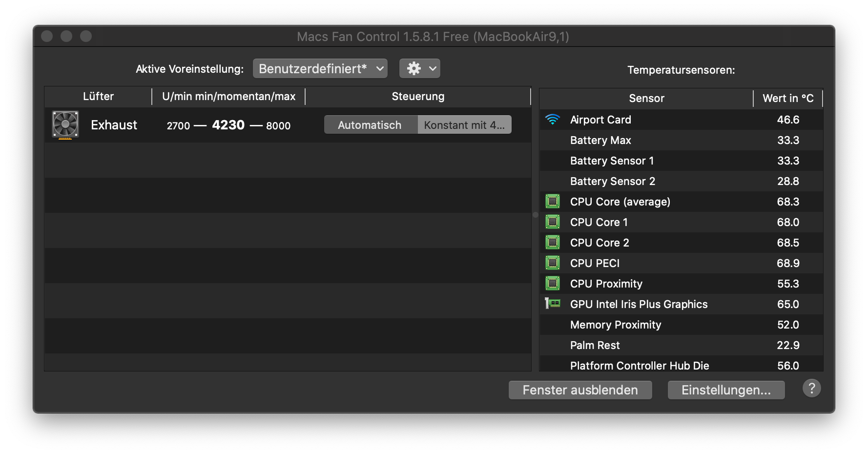Click Airport Card value 46.6
This screenshot has width=868, height=454.
pyautogui.click(x=788, y=120)
